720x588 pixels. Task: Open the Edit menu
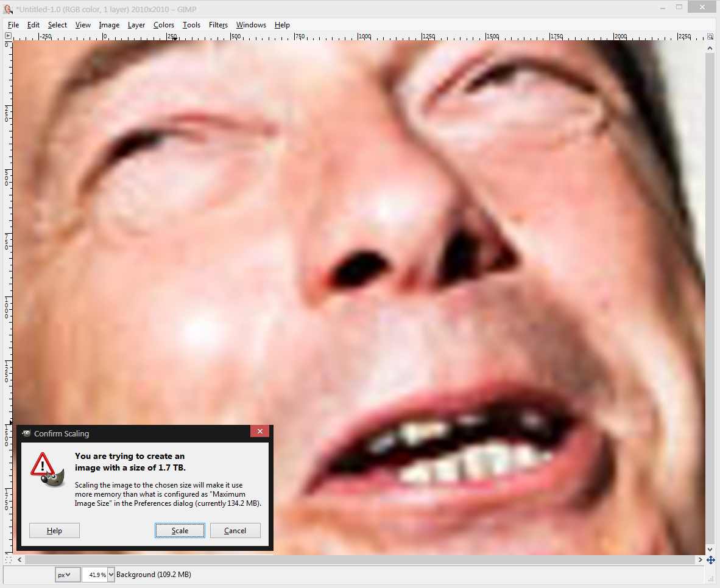(33, 25)
